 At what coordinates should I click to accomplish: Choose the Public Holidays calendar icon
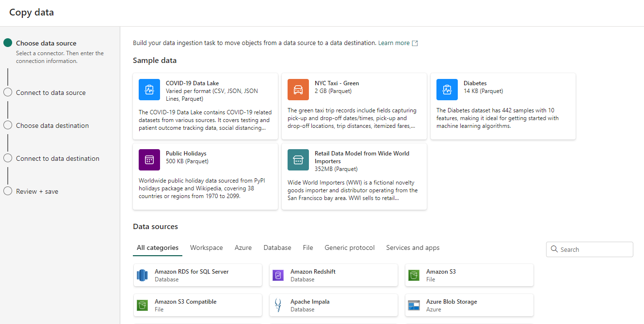click(149, 160)
